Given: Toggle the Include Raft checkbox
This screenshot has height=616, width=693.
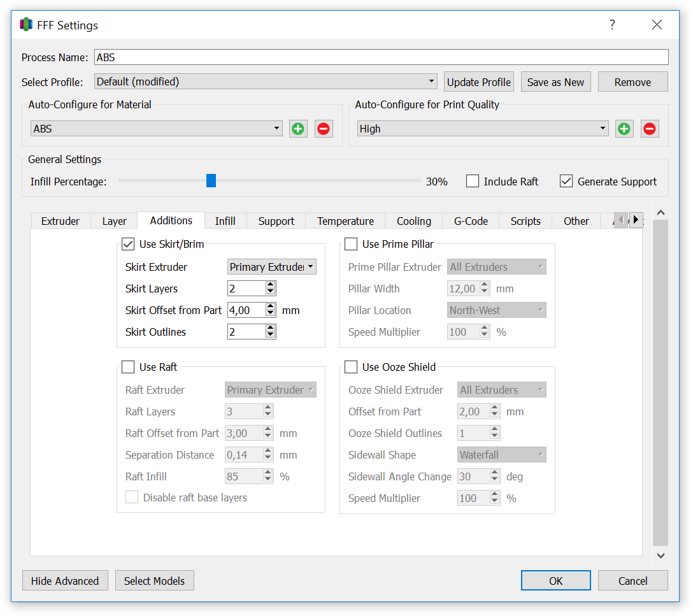Looking at the screenshot, I should coord(473,182).
